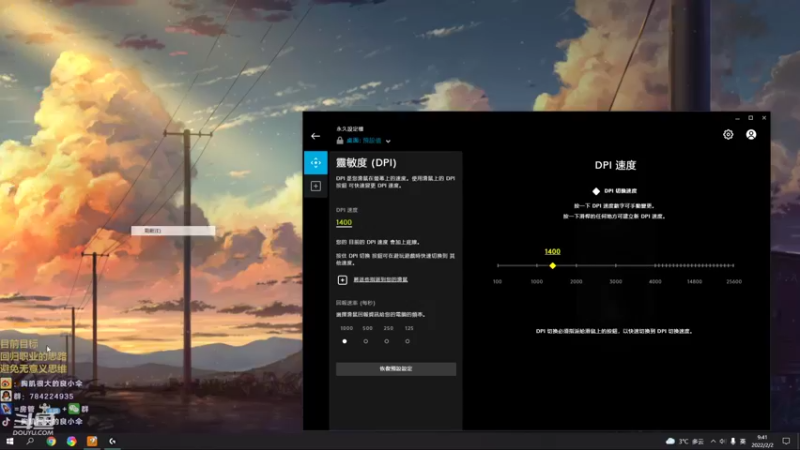Click the microphone tray icon
800x450 pixels.
point(733,441)
